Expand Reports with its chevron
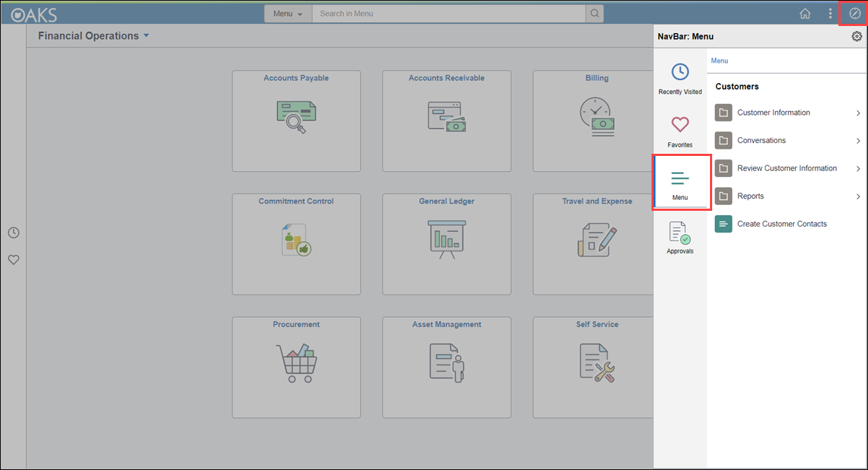Viewport: 868px width, 470px height. (x=859, y=196)
